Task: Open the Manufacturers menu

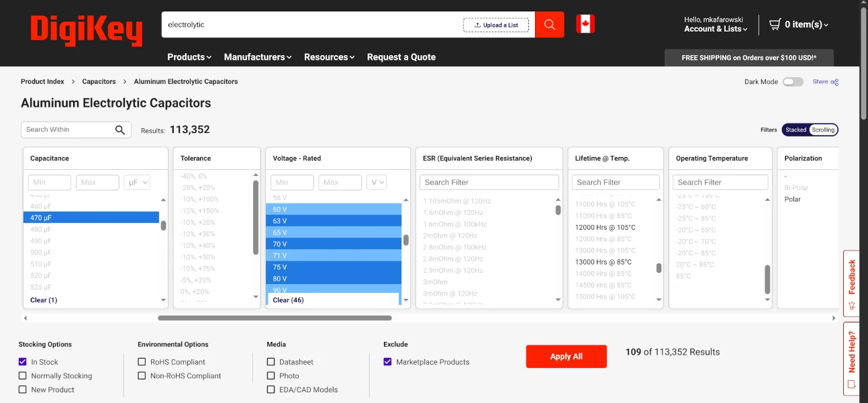Action: [x=257, y=57]
